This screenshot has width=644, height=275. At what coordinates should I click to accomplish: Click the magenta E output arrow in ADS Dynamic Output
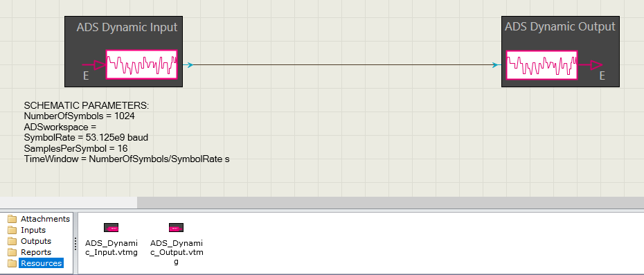click(590, 65)
